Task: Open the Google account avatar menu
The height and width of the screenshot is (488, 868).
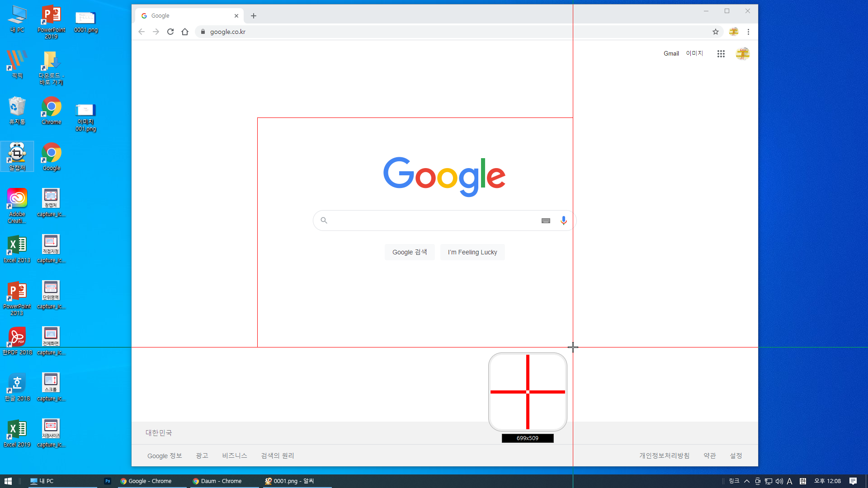Action: pyautogui.click(x=742, y=54)
